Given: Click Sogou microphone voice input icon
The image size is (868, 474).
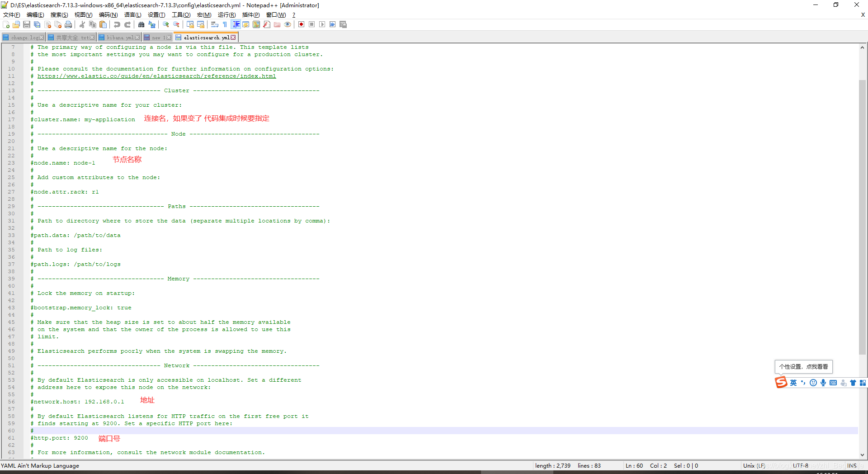Looking at the screenshot, I should [823, 383].
